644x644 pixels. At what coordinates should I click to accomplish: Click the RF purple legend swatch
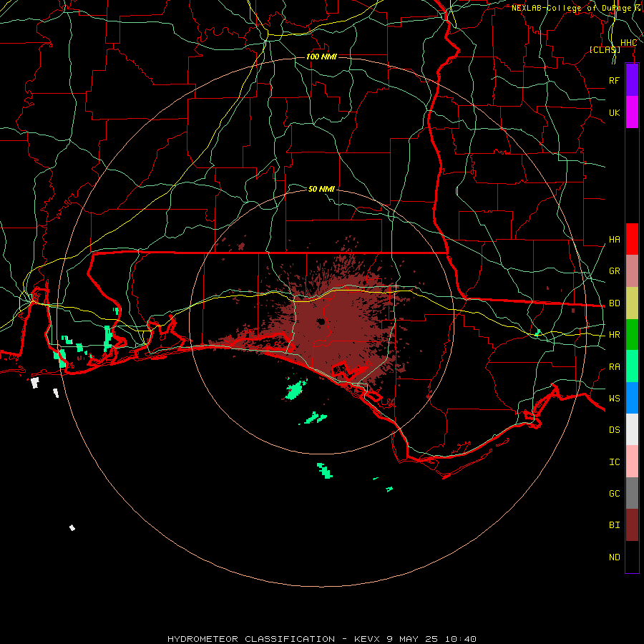click(x=632, y=80)
